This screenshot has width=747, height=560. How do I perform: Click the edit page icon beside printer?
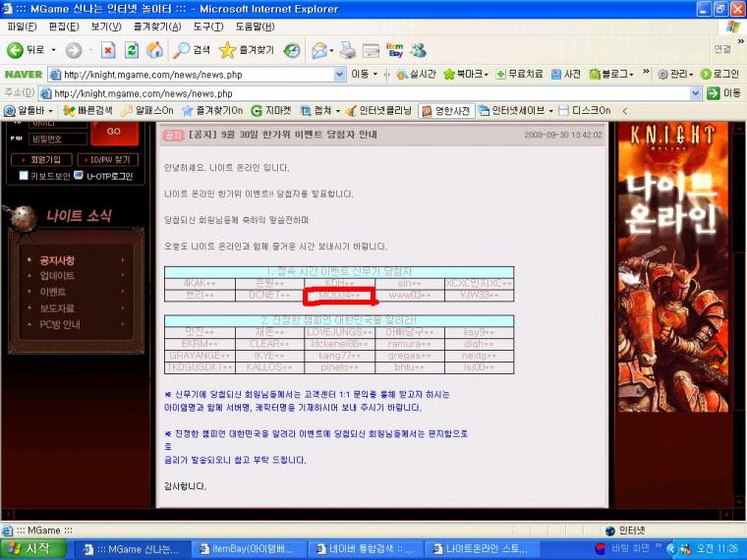click(x=371, y=50)
